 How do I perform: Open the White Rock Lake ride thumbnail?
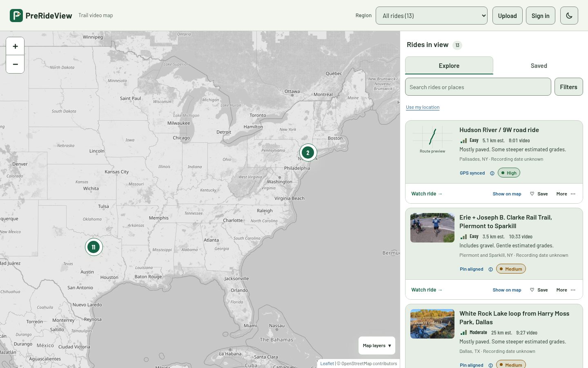[432, 324]
